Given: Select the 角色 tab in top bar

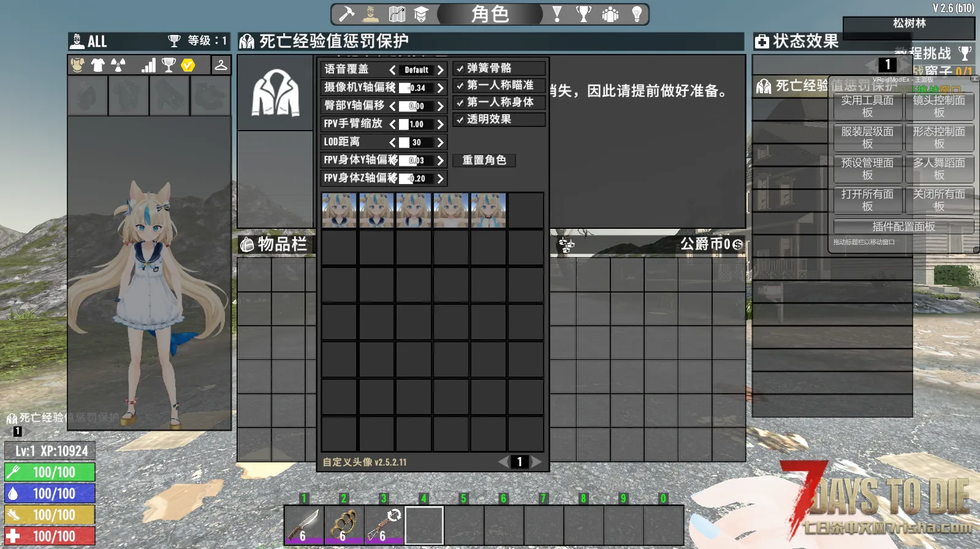Looking at the screenshot, I should [490, 14].
